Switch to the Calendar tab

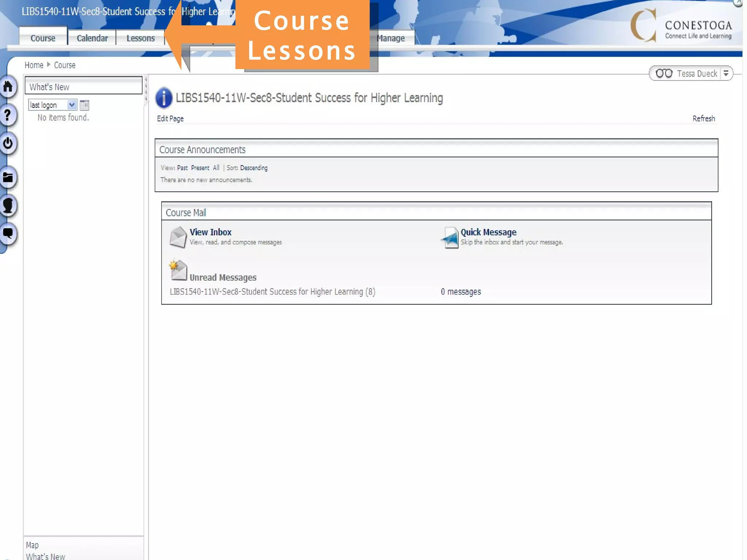coord(92,38)
